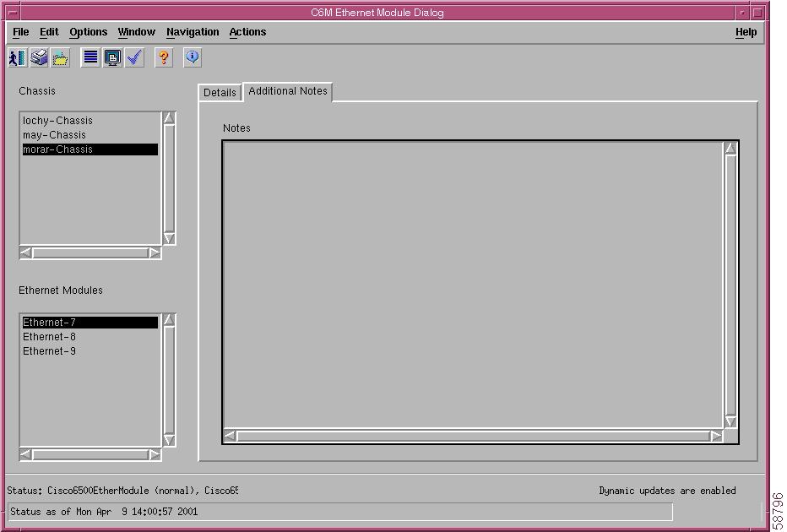The height and width of the screenshot is (532, 787).
Task: Select morar-Chassis in the Chassis list
Action: click(x=90, y=149)
